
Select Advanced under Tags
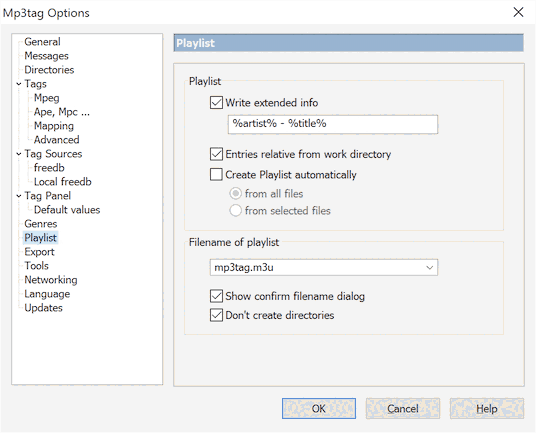[56, 140]
